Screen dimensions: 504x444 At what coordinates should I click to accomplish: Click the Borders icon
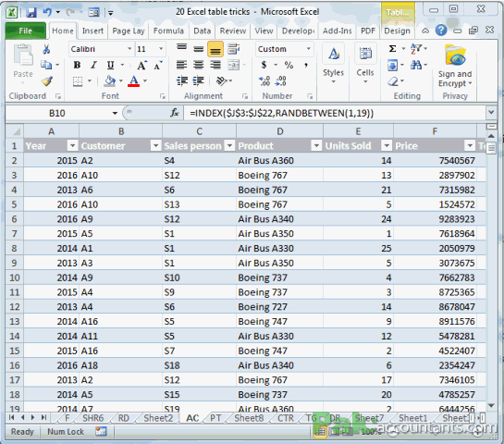pos(78,81)
